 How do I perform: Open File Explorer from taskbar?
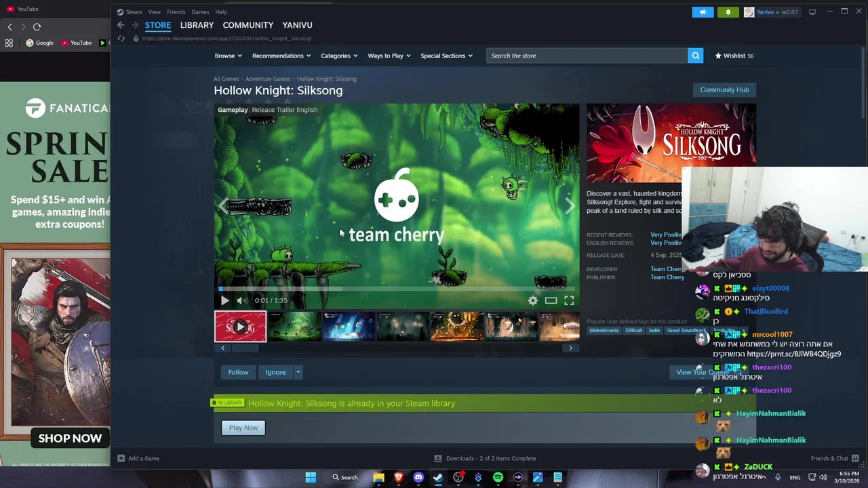(378, 477)
